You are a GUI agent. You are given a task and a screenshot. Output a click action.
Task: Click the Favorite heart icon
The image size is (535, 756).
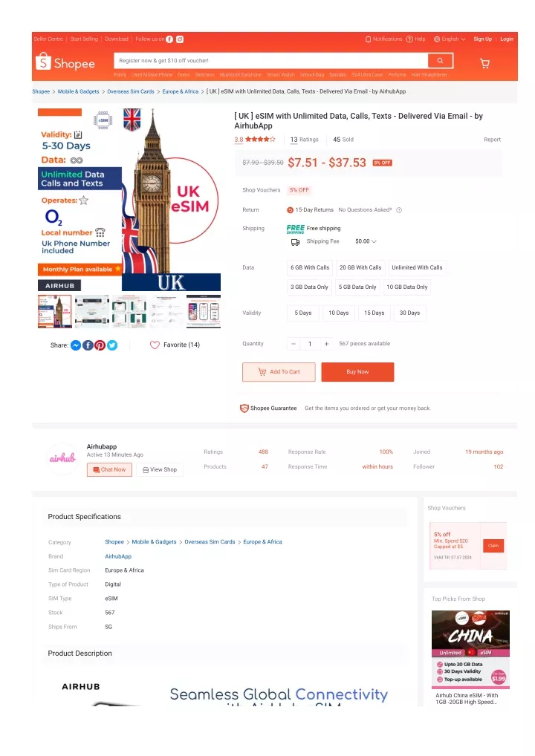coord(155,345)
